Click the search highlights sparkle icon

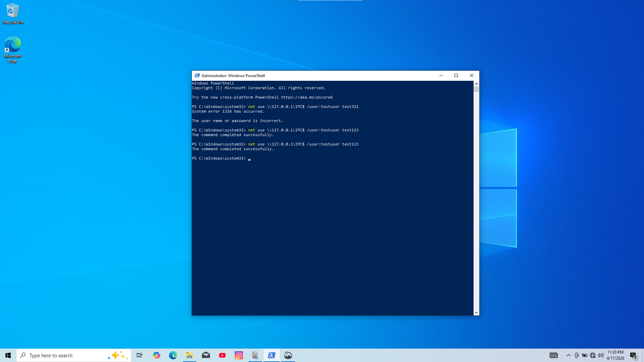[117, 355]
